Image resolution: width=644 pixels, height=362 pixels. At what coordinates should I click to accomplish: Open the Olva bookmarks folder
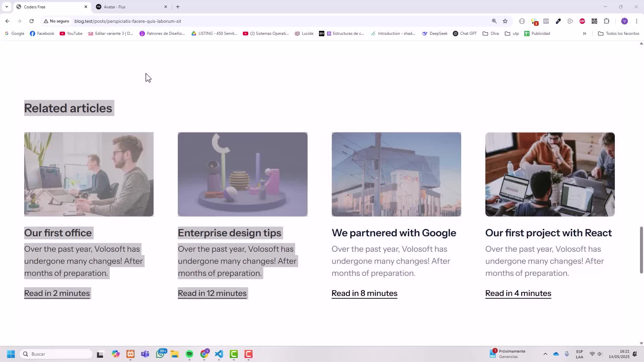[x=491, y=34]
